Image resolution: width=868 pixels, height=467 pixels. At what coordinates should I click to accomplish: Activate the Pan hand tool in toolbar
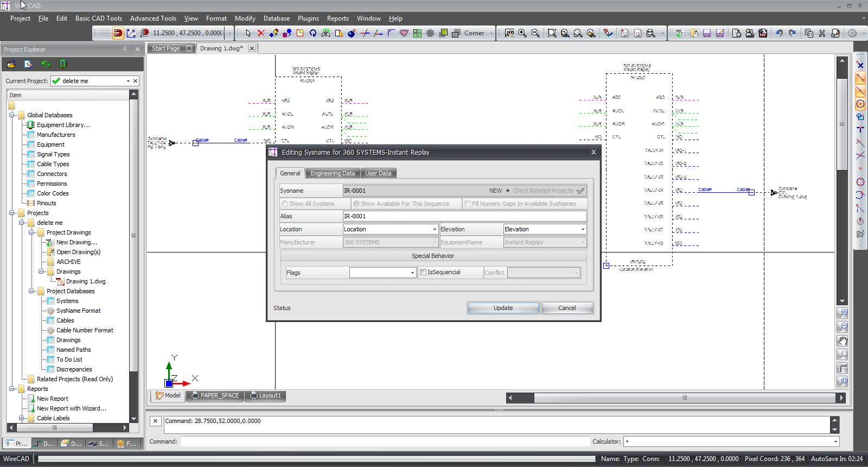pos(509,33)
